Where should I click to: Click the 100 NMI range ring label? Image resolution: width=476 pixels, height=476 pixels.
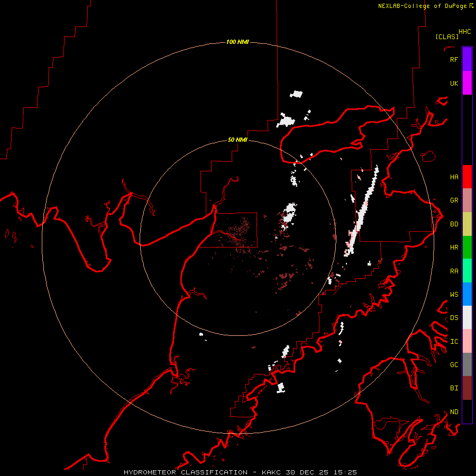[237, 42]
